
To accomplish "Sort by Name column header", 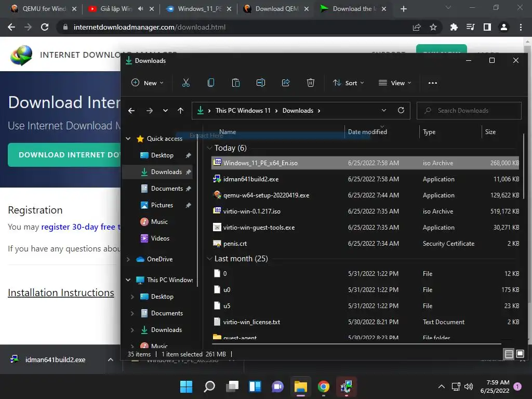I will [228, 131].
